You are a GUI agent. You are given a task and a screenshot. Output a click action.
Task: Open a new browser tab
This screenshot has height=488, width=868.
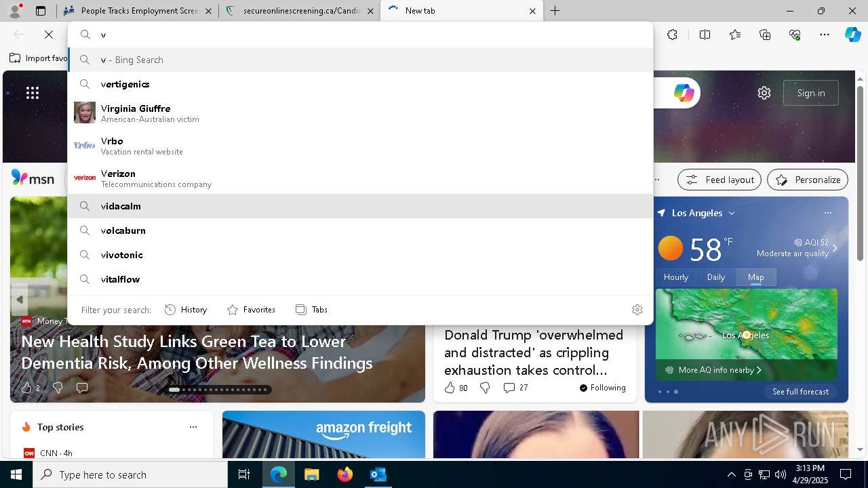click(x=555, y=11)
